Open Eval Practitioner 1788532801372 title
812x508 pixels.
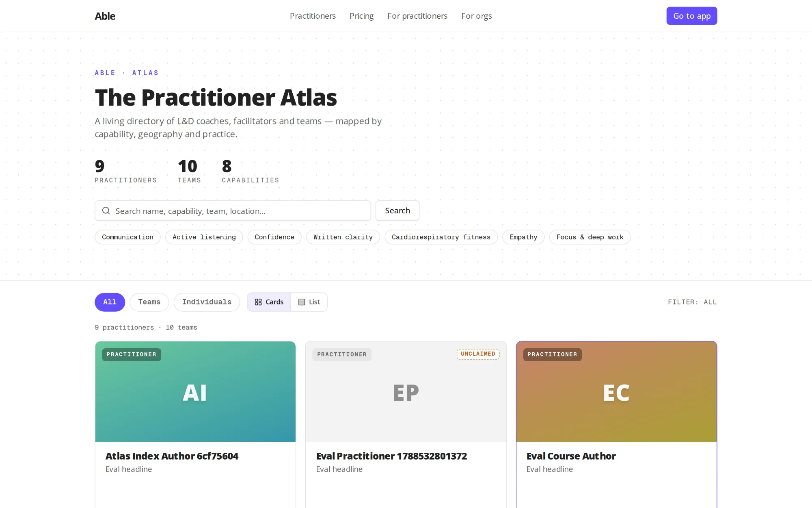click(x=391, y=456)
